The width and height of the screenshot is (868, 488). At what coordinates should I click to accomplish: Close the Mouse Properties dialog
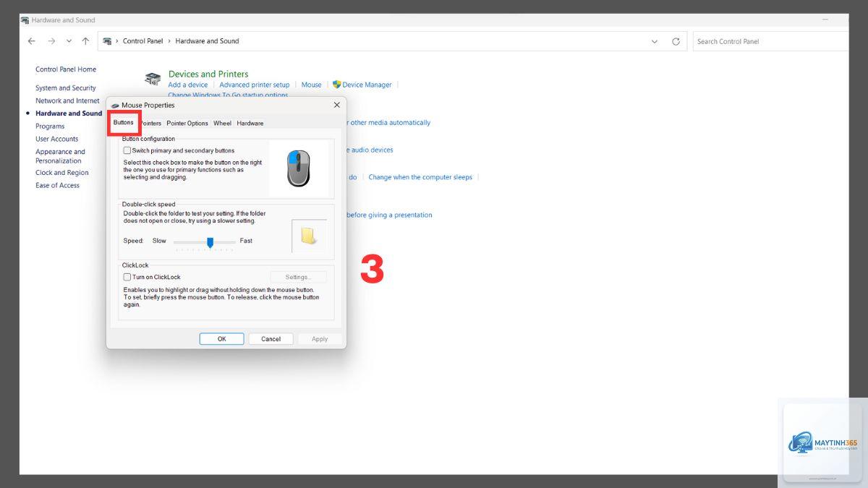[x=336, y=105]
